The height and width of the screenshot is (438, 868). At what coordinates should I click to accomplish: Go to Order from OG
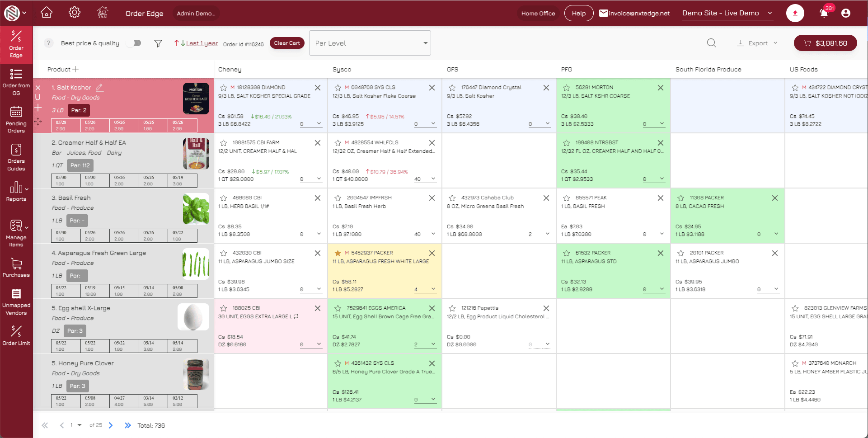point(16,82)
